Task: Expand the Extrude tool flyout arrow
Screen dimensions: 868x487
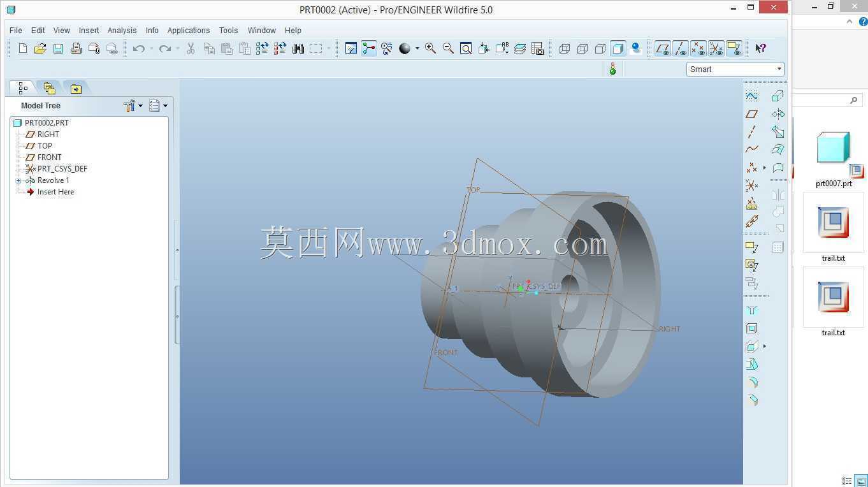Action: click(x=765, y=346)
